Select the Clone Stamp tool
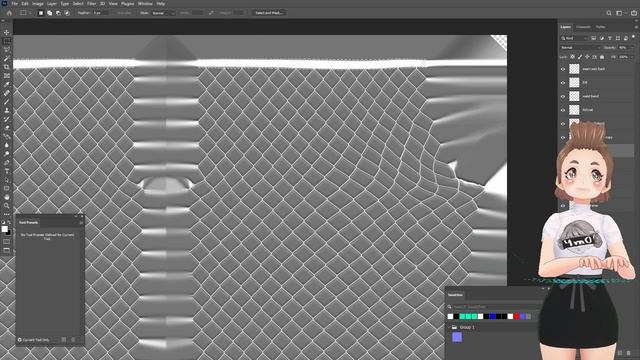The width and height of the screenshot is (640, 360). pyautogui.click(x=7, y=110)
